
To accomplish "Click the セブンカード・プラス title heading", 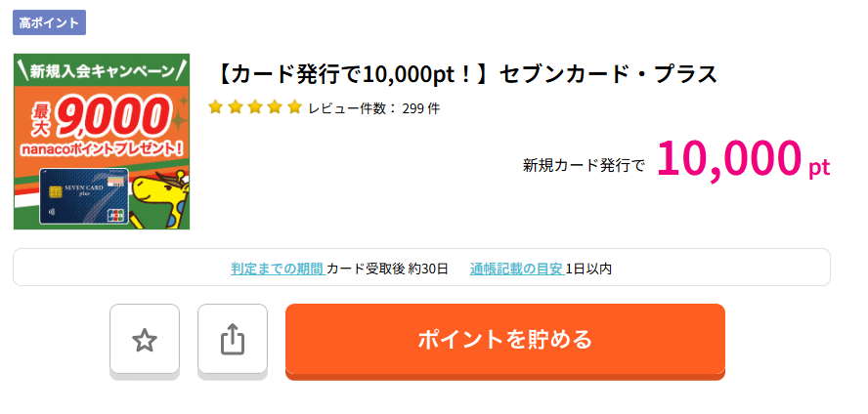I will click(466, 74).
